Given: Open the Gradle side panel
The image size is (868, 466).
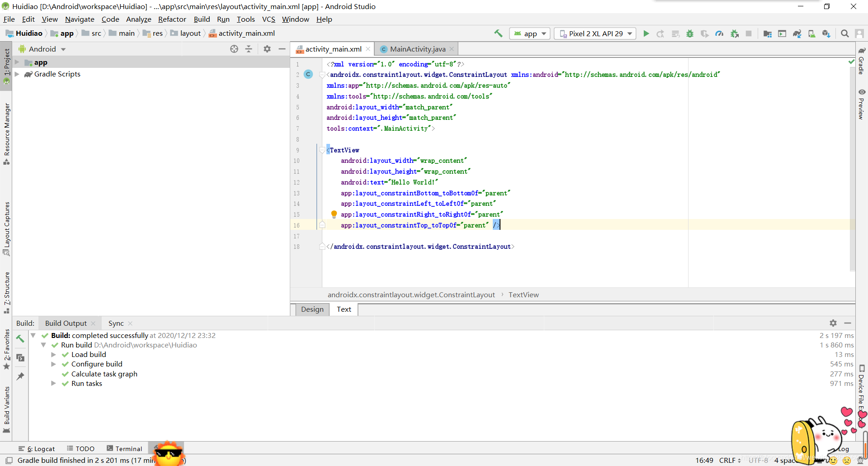Looking at the screenshot, I should click(x=862, y=61).
